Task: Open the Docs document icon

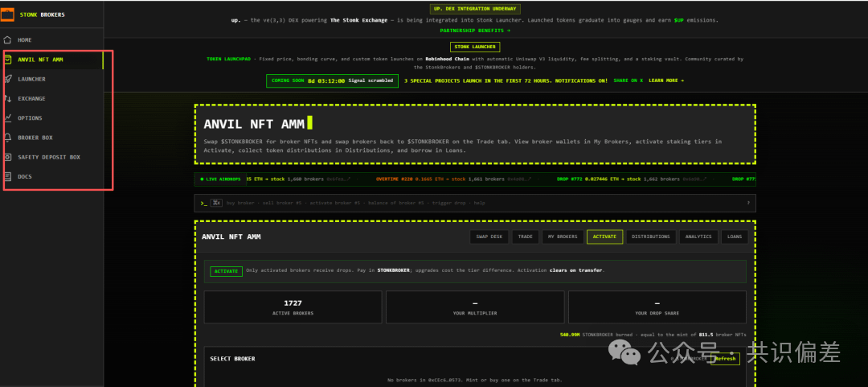Action: [7, 177]
